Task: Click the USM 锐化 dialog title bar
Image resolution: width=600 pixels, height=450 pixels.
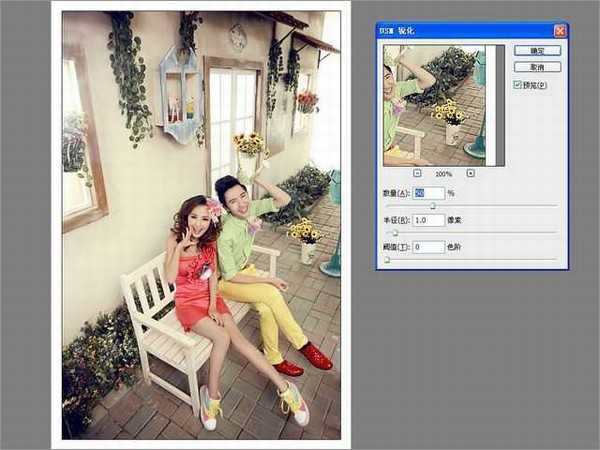Action: click(460, 31)
